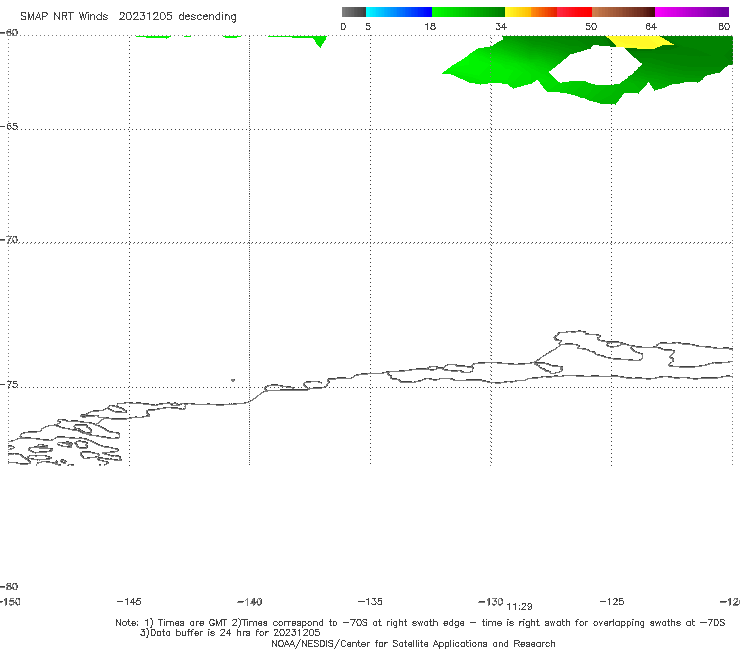Click the swath time label '11:29'

[519, 607]
